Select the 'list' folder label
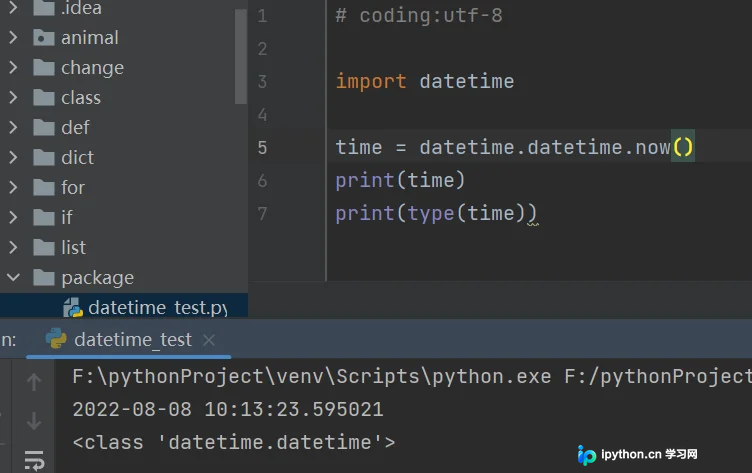 (x=73, y=248)
